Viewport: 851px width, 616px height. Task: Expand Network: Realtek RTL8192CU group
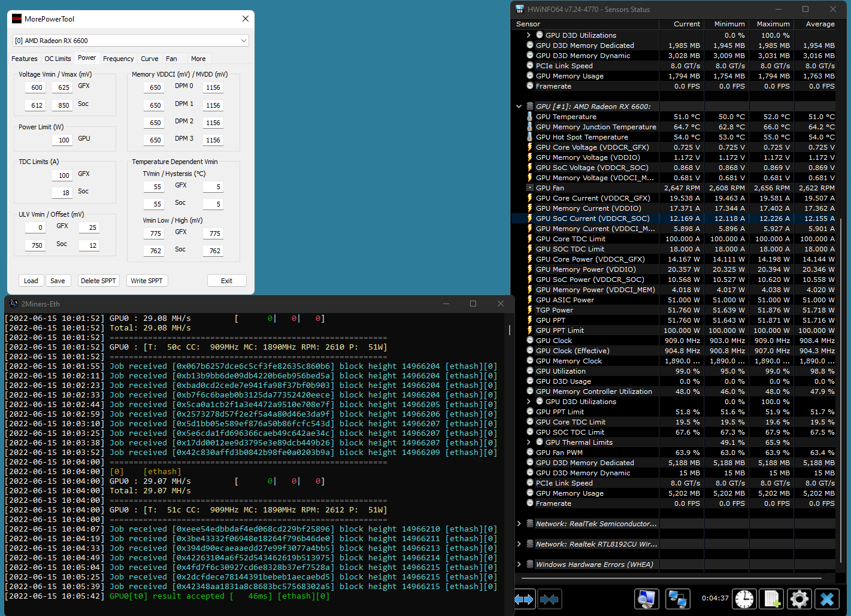(x=519, y=544)
